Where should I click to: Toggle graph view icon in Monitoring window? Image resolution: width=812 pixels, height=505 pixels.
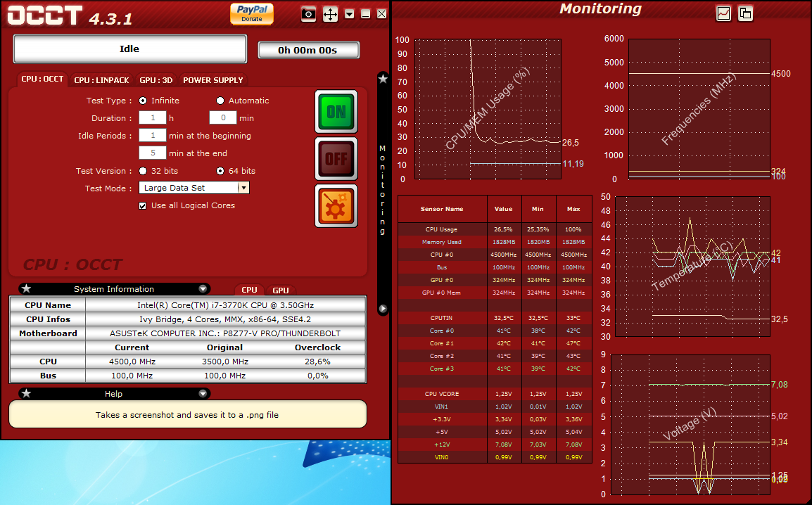pos(723,13)
